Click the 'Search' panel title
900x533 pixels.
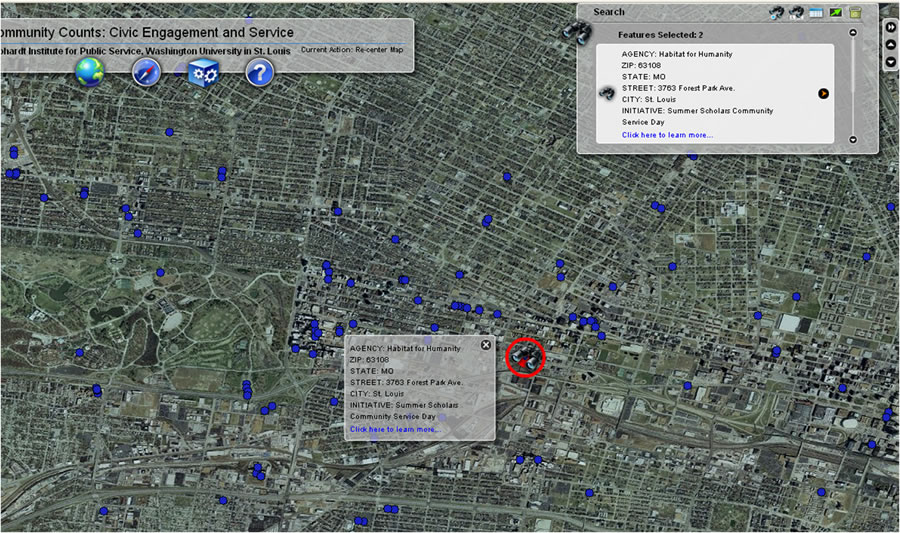(608, 11)
